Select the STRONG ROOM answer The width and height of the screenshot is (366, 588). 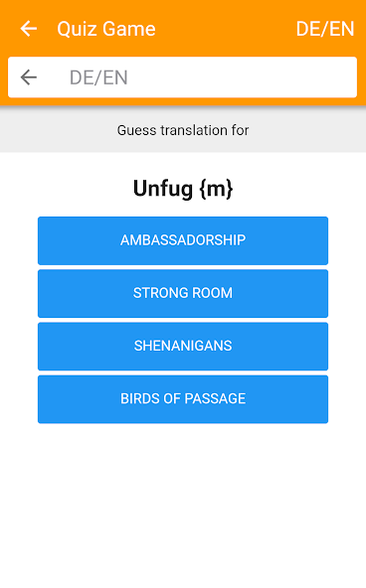(183, 294)
